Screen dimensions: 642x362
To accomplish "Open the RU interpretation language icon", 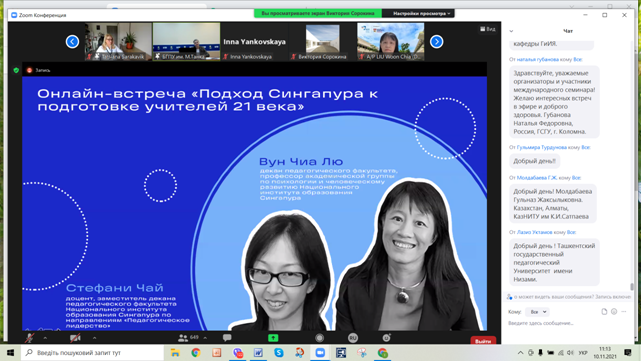I will coord(353,338).
